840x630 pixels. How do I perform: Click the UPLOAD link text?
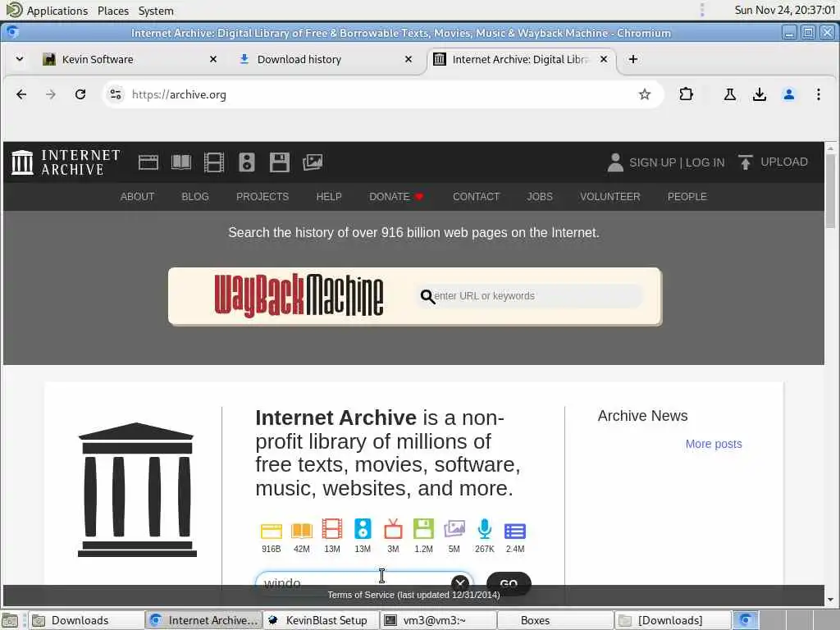[784, 162]
